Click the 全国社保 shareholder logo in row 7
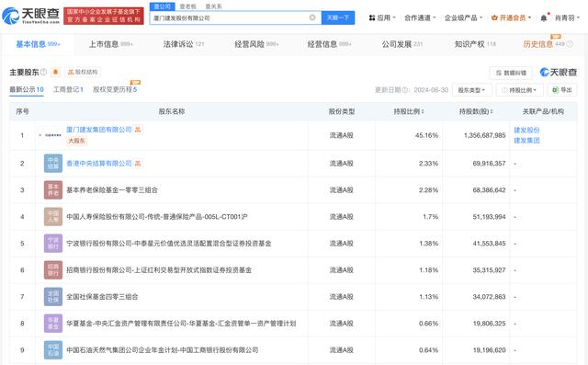Viewport: 588px width, 365px height. pyautogui.click(x=53, y=296)
